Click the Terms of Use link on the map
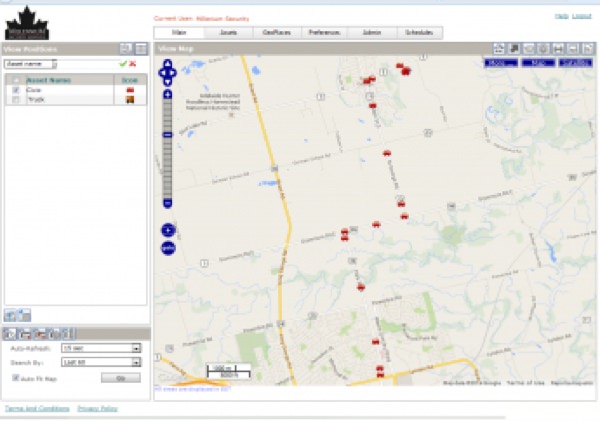The width and height of the screenshot is (600, 421). [525, 383]
